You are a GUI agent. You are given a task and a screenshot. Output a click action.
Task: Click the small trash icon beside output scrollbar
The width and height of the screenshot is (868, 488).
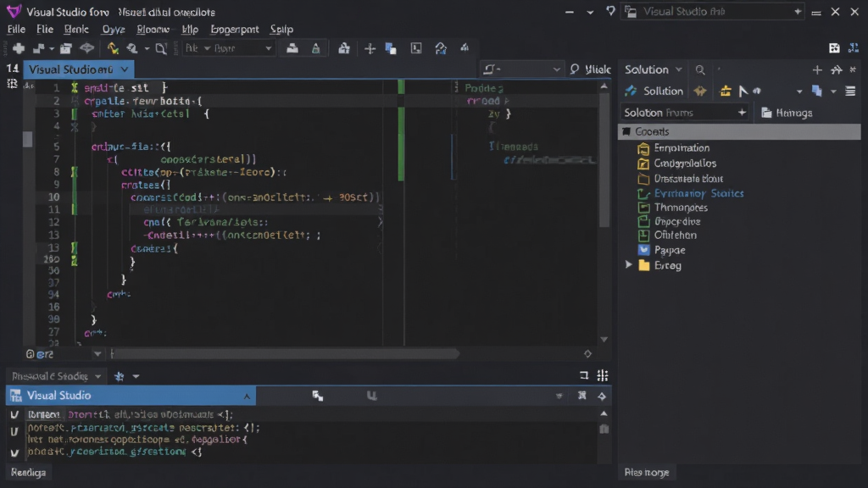pyautogui.click(x=604, y=429)
